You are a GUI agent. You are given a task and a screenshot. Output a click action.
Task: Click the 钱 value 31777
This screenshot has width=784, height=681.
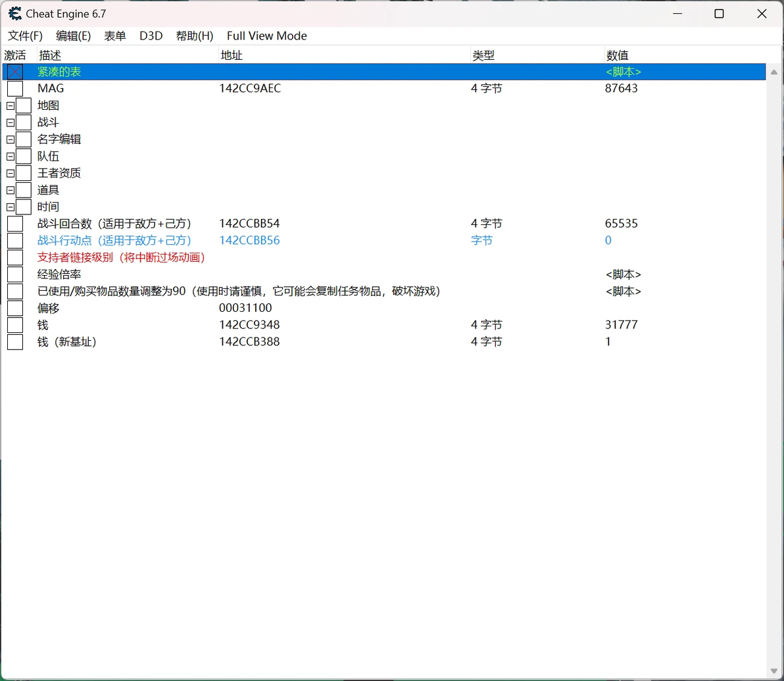pyautogui.click(x=621, y=325)
